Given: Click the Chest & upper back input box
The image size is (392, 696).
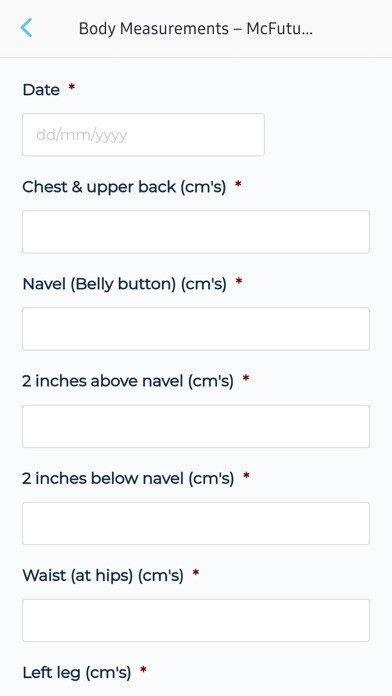Looking at the screenshot, I should click(x=196, y=232).
